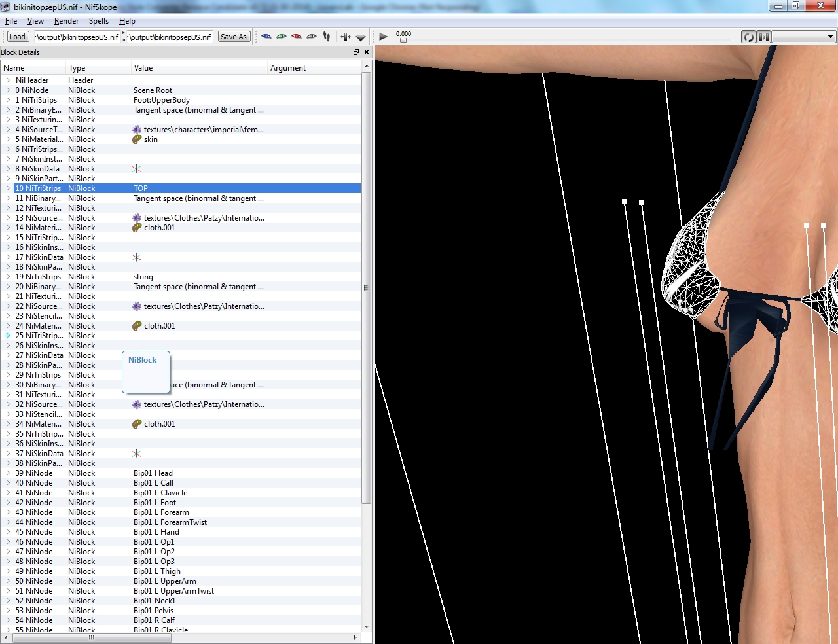Click the downward triangle perspective icon
Image resolution: width=838 pixels, height=644 pixels.
[x=361, y=37]
